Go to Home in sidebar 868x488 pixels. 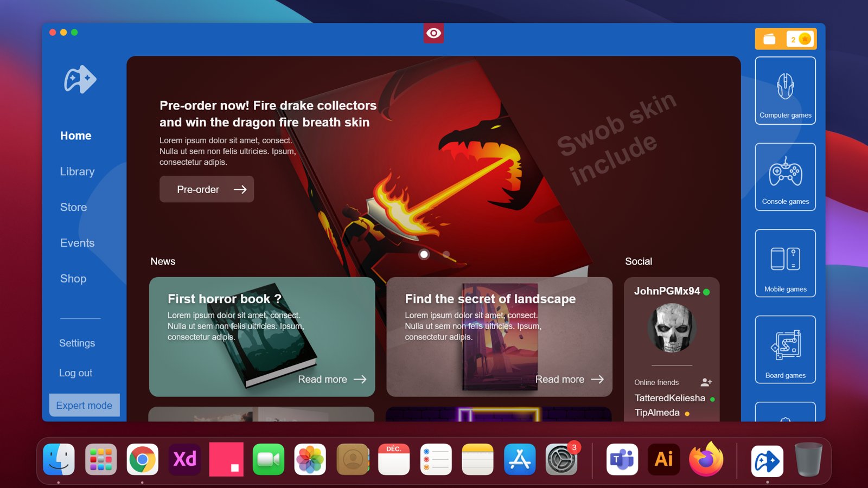[76, 136]
